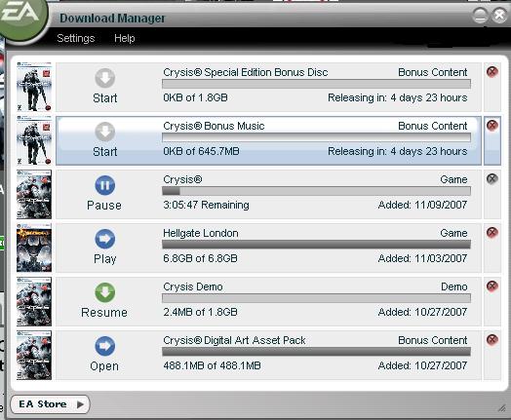Click Crysis Special Edition Bonus Disc progress bar
This screenshot has height=420, width=511.
pyautogui.click(x=316, y=84)
